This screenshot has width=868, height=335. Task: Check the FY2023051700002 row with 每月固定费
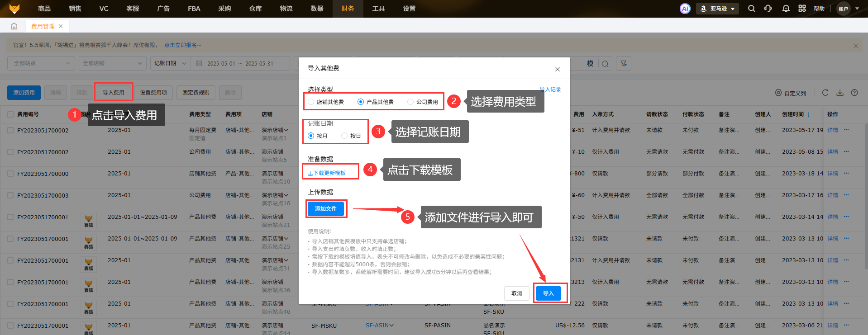coord(10,130)
